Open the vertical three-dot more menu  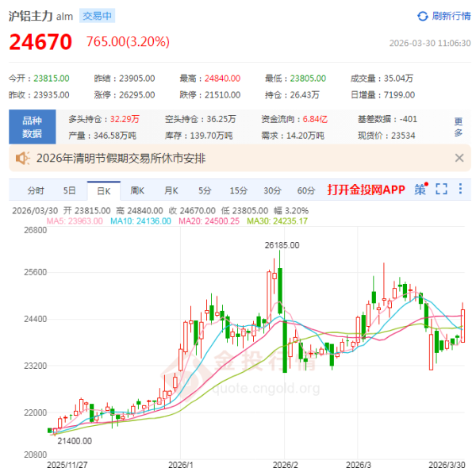pyautogui.click(x=460, y=189)
